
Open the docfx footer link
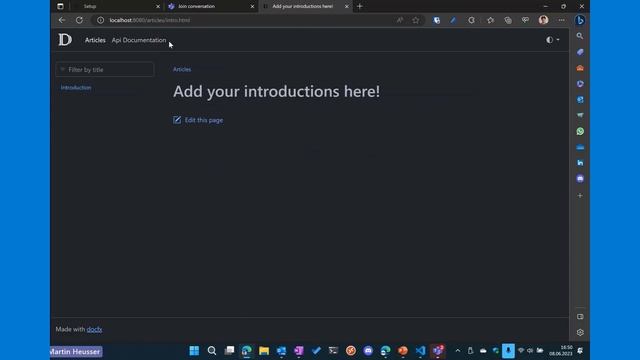coord(94,329)
